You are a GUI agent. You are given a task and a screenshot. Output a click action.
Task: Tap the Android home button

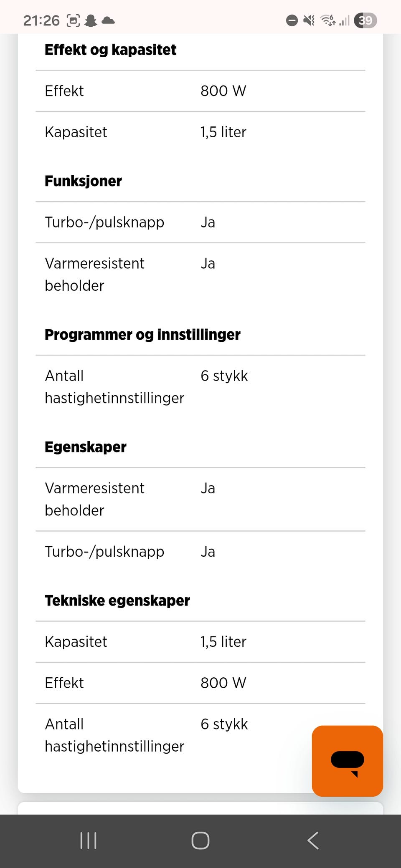pos(200,840)
